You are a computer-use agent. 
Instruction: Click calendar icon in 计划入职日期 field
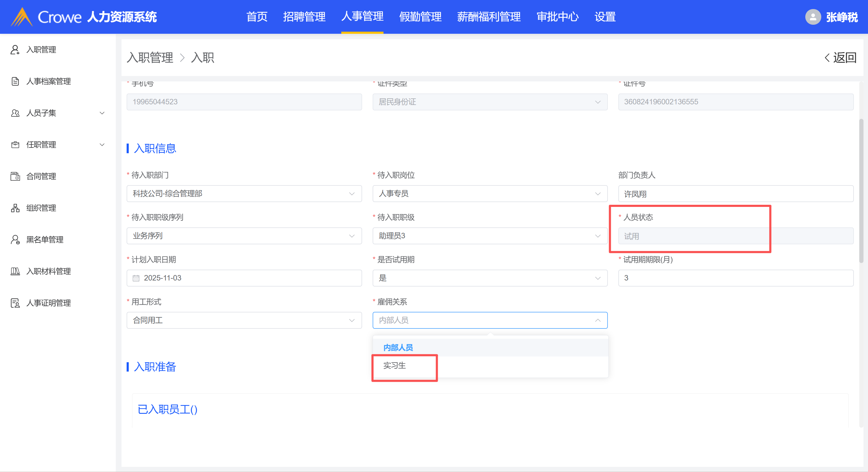click(x=136, y=278)
